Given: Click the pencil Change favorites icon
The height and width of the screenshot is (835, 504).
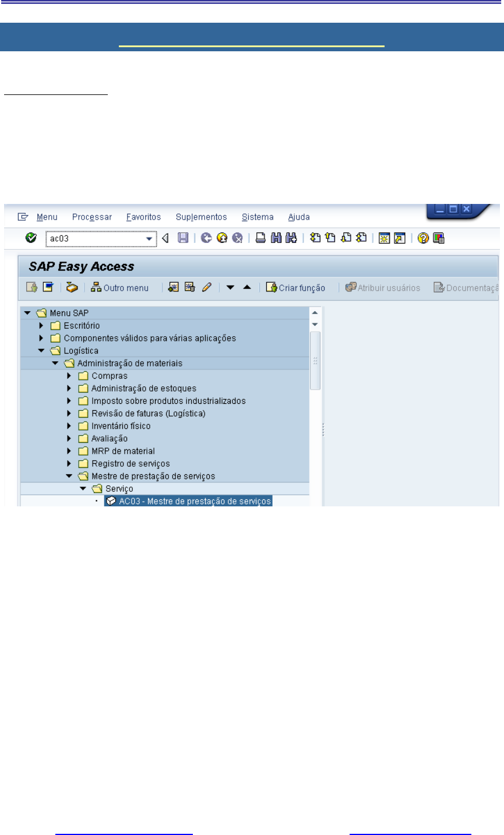Looking at the screenshot, I should coord(206,287).
